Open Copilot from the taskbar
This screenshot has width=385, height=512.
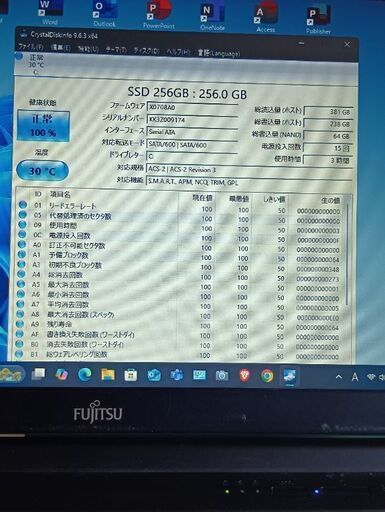pos(62,375)
